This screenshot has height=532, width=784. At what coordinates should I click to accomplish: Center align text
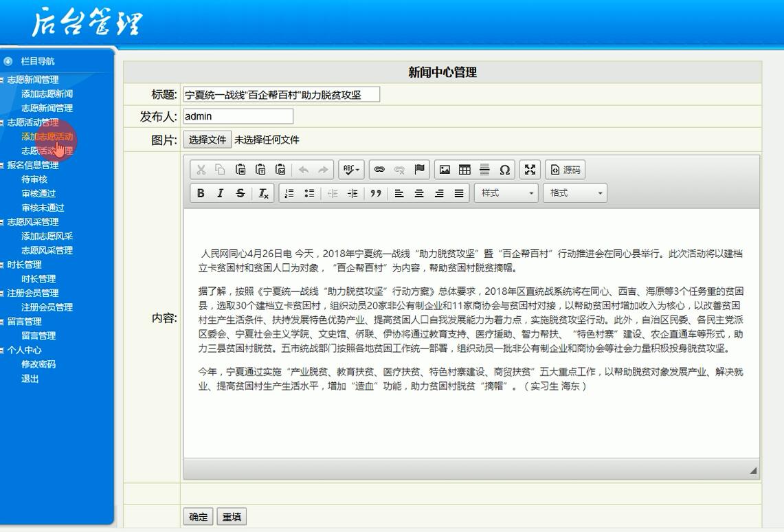click(x=419, y=193)
